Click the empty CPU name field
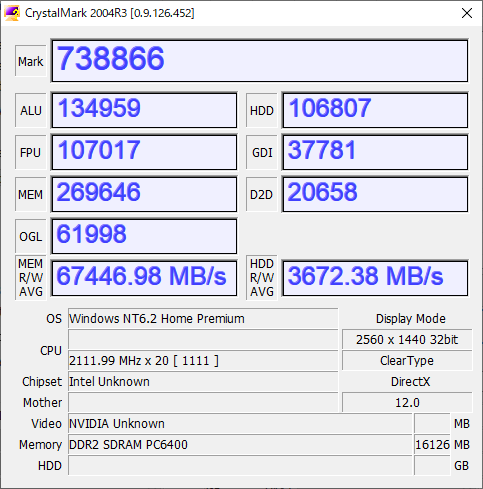The width and height of the screenshot is (483, 489). pos(203,340)
